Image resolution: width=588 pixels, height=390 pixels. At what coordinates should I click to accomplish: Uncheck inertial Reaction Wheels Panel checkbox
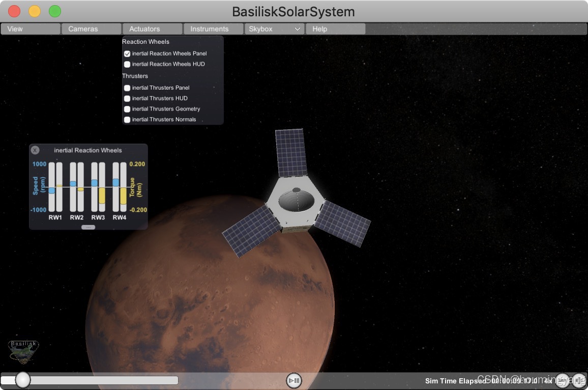click(127, 53)
